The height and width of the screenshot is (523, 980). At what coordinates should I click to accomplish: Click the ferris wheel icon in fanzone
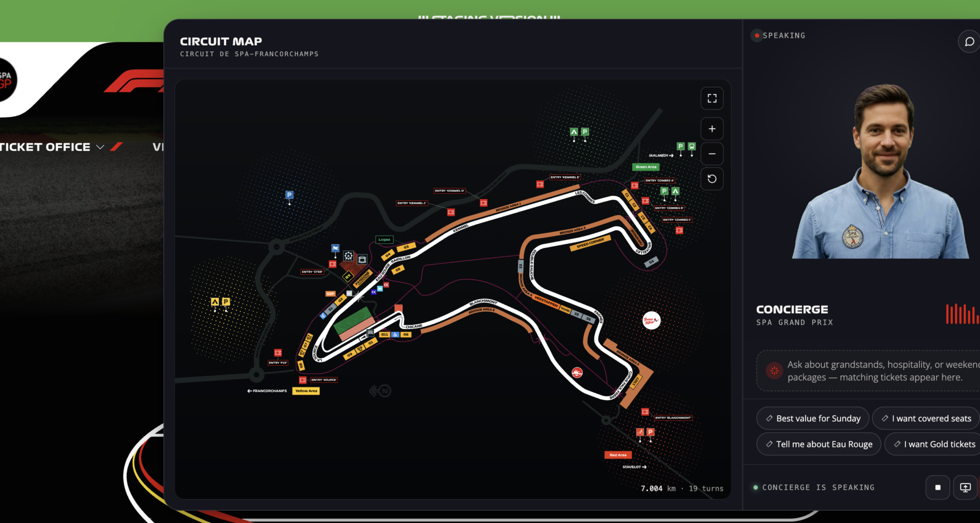coord(348,256)
